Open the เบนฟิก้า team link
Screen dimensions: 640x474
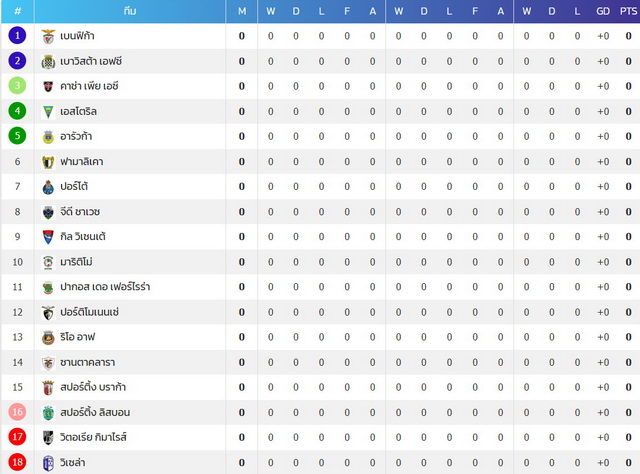(77, 36)
